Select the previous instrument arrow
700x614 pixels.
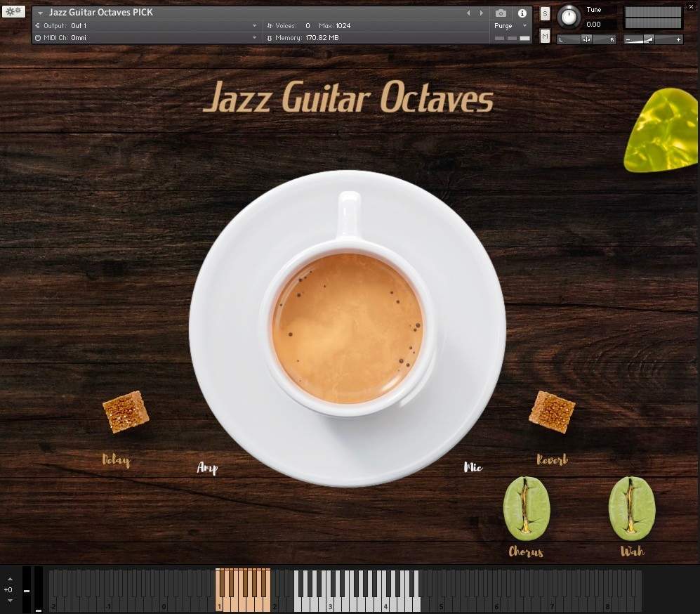pos(469,13)
